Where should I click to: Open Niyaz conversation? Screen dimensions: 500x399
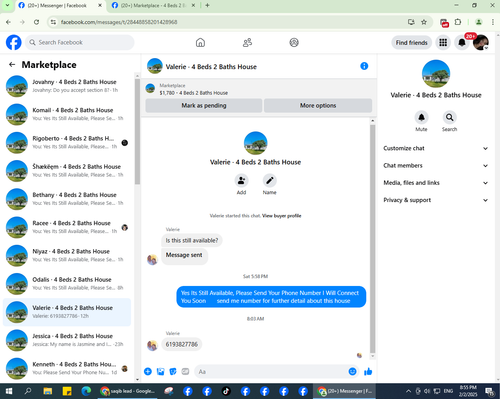coord(67,256)
